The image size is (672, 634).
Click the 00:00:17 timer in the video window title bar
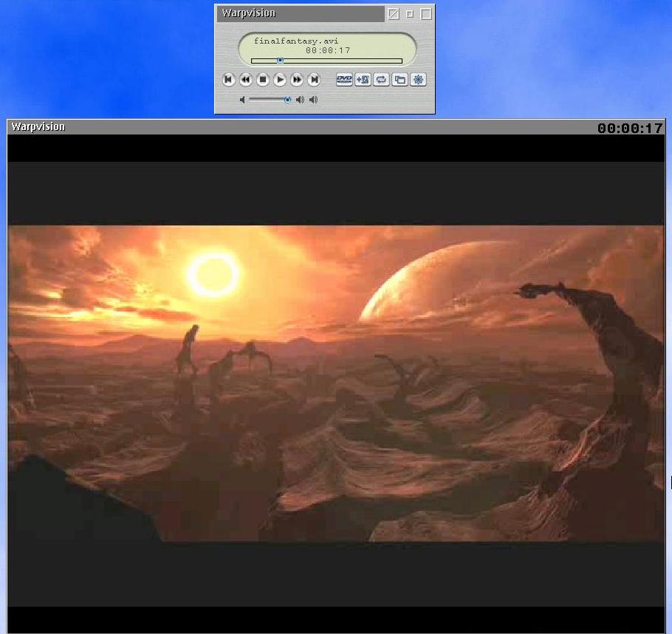click(630, 128)
